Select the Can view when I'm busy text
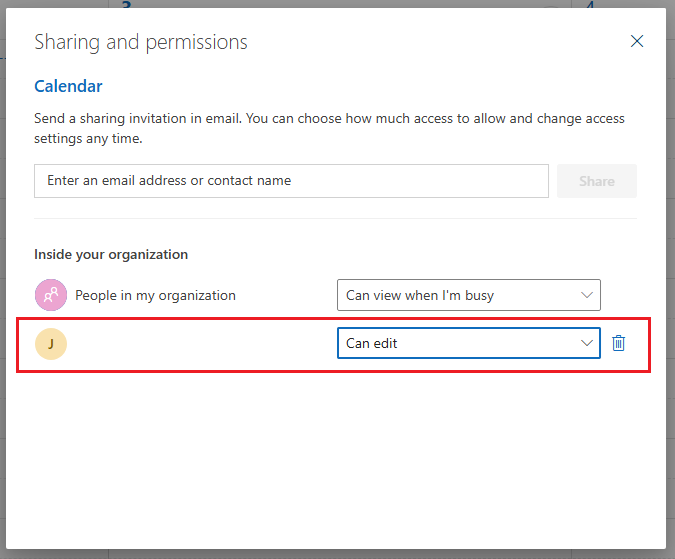 click(420, 295)
